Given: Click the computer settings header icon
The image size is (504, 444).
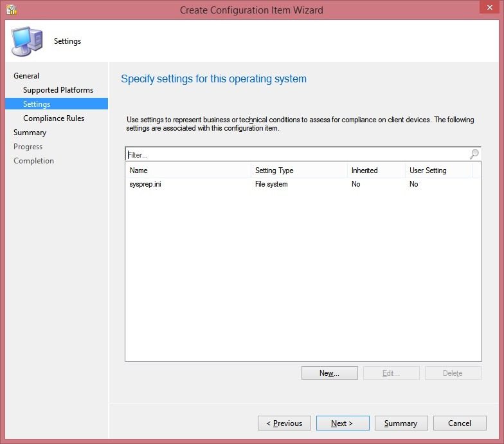Looking at the screenshot, I should [27, 41].
